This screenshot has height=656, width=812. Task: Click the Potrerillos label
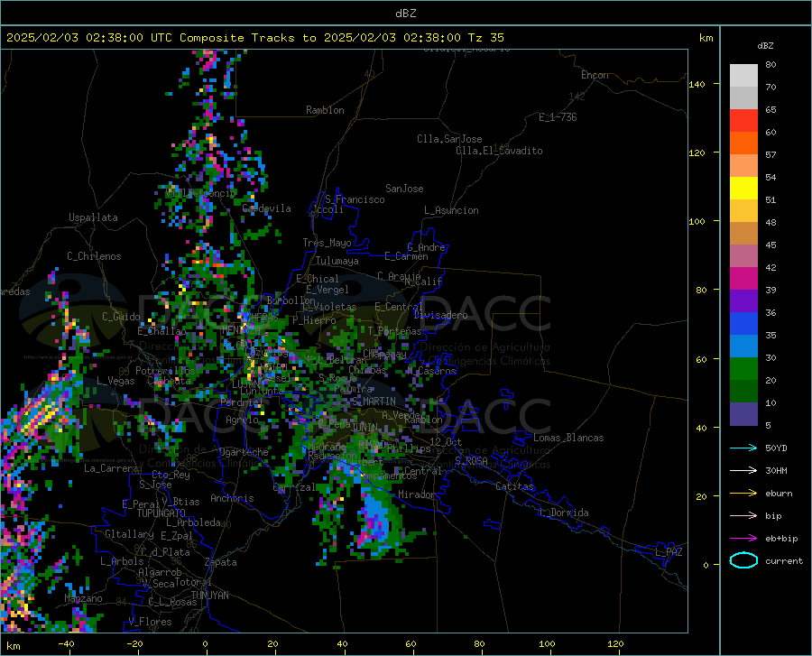point(165,371)
